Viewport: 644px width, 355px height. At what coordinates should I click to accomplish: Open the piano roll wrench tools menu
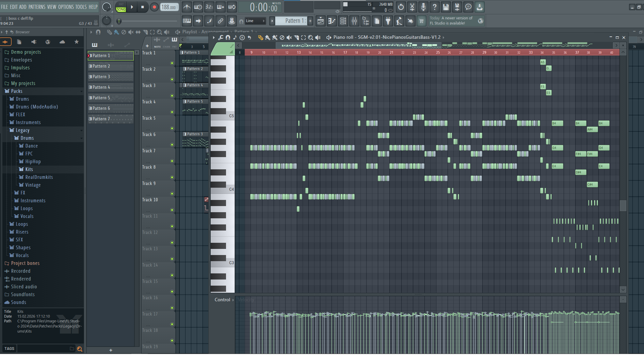[x=221, y=37]
